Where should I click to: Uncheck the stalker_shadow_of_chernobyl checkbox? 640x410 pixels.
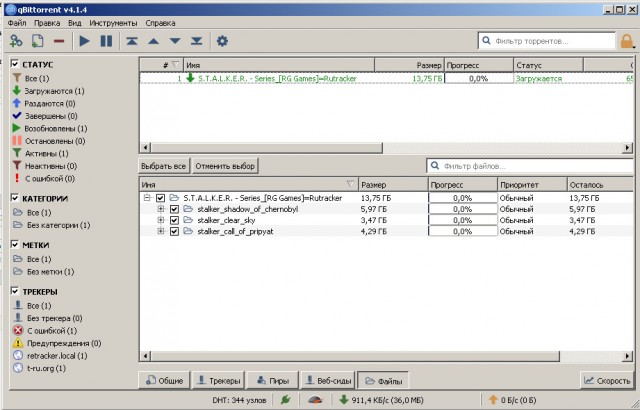[174, 209]
